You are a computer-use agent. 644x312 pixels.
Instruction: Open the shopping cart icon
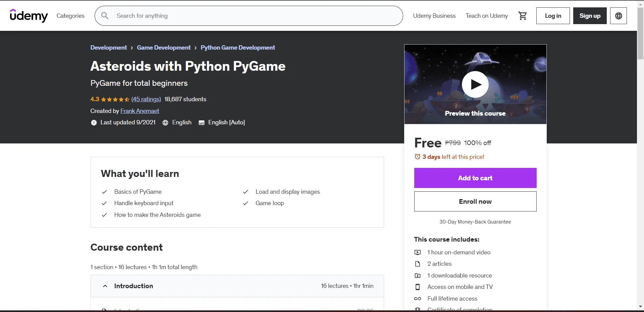point(522,16)
